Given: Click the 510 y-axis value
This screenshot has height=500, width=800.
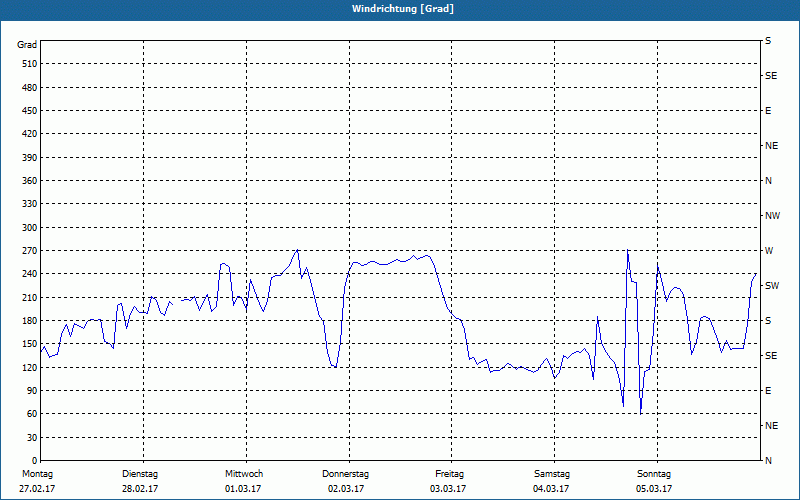Looking at the screenshot, I should pyautogui.click(x=30, y=64).
